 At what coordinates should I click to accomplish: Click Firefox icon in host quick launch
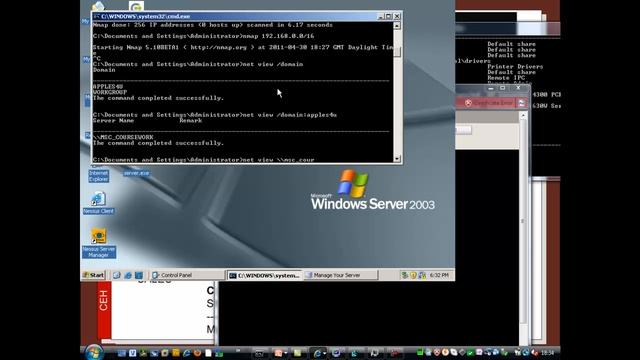pyautogui.click(x=198, y=353)
